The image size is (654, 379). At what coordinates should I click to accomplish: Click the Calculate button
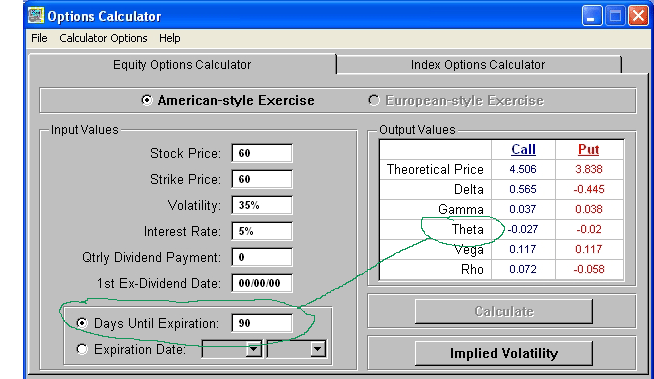504,311
